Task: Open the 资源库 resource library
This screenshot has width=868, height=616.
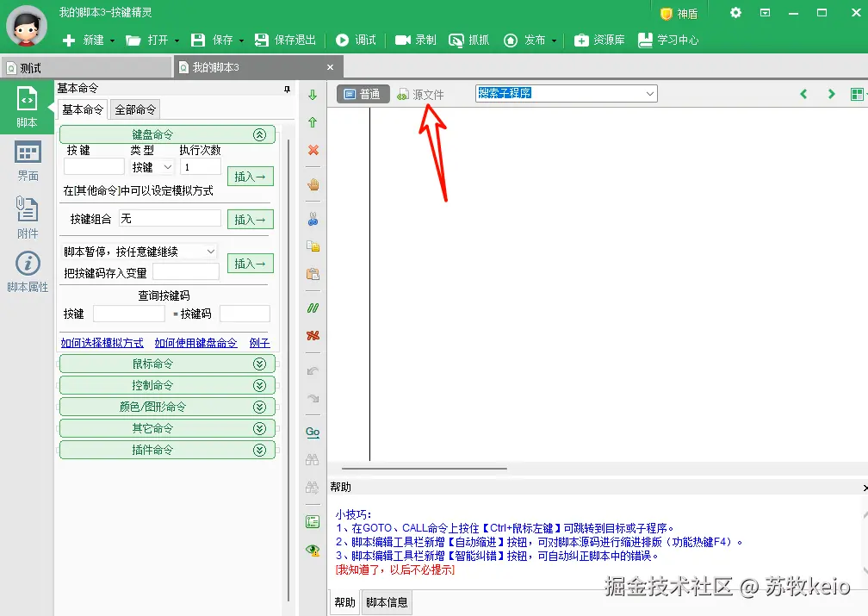Action: (x=599, y=40)
